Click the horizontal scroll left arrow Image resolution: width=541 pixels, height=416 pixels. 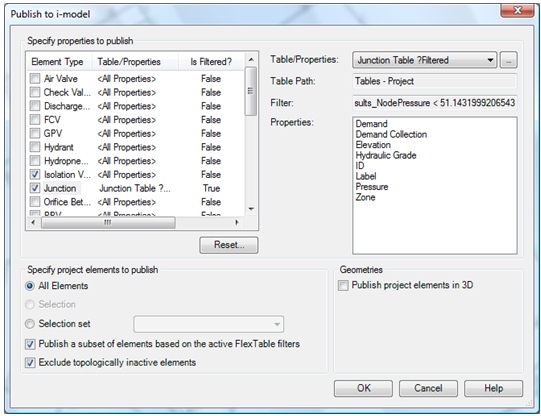[x=33, y=222]
